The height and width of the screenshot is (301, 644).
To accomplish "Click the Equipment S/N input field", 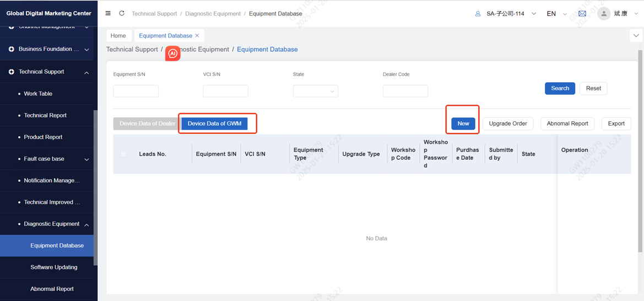I will pos(136,91).
